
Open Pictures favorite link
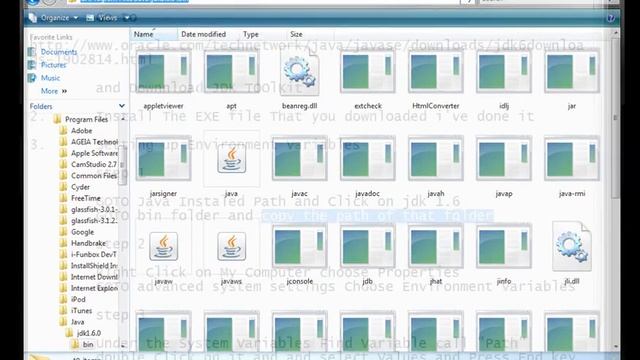click(53, 65)
